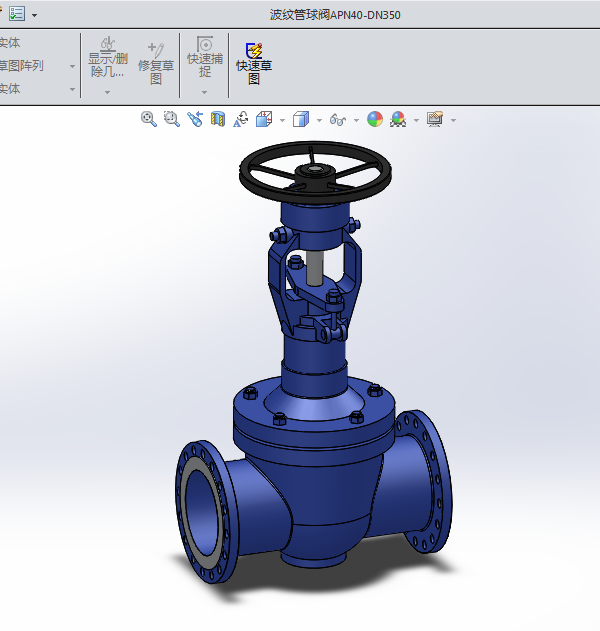Click Display/Delete Relations (显示/删除几...) button
This screenshot has height=631, width=600.
(x=107, y=57)
